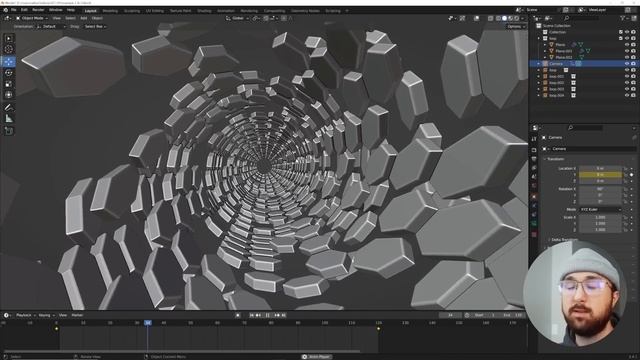Screen dimensions: 640x360
Task: Hide Plane.002 in the viewport
Action: tap(627, 58)
